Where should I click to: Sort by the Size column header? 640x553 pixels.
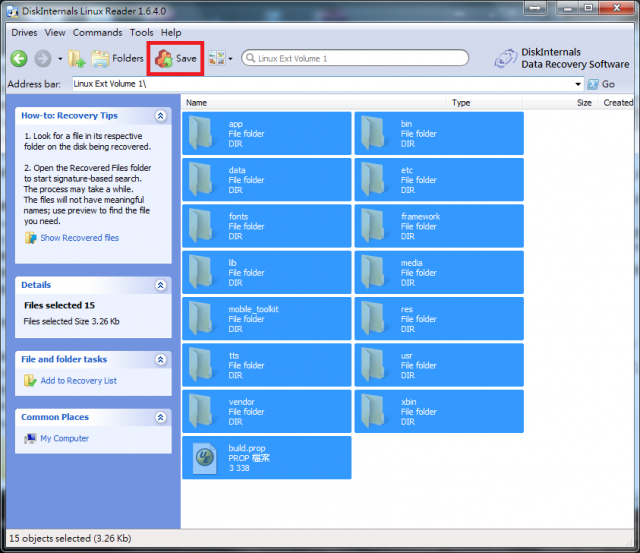click(x=560, y=103)
